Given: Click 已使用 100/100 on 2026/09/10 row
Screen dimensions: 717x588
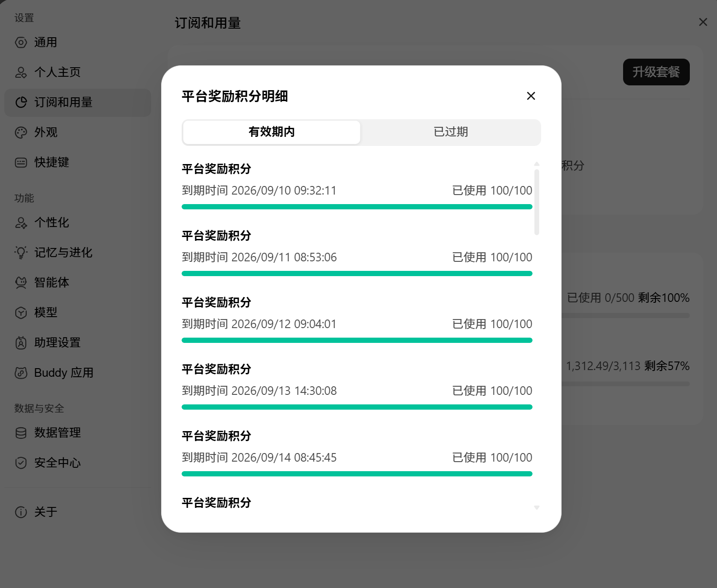Looking at the screenshot, I should (x=492, y=191).
